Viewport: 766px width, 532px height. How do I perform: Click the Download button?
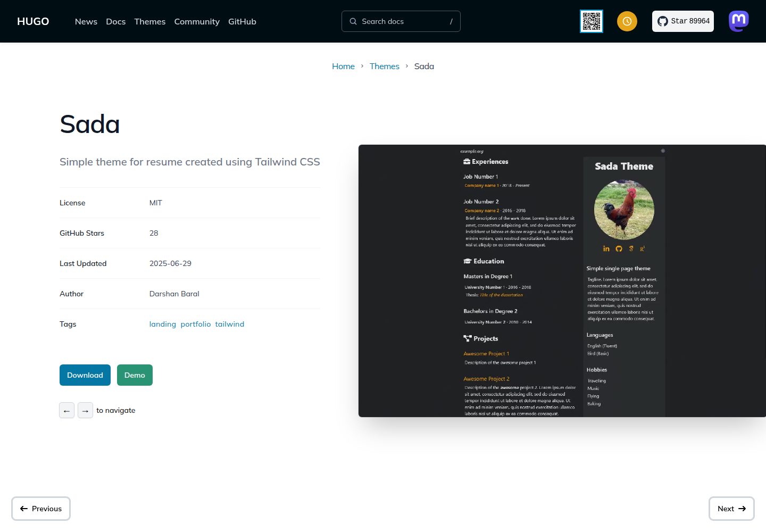click(x=85, y=375)
